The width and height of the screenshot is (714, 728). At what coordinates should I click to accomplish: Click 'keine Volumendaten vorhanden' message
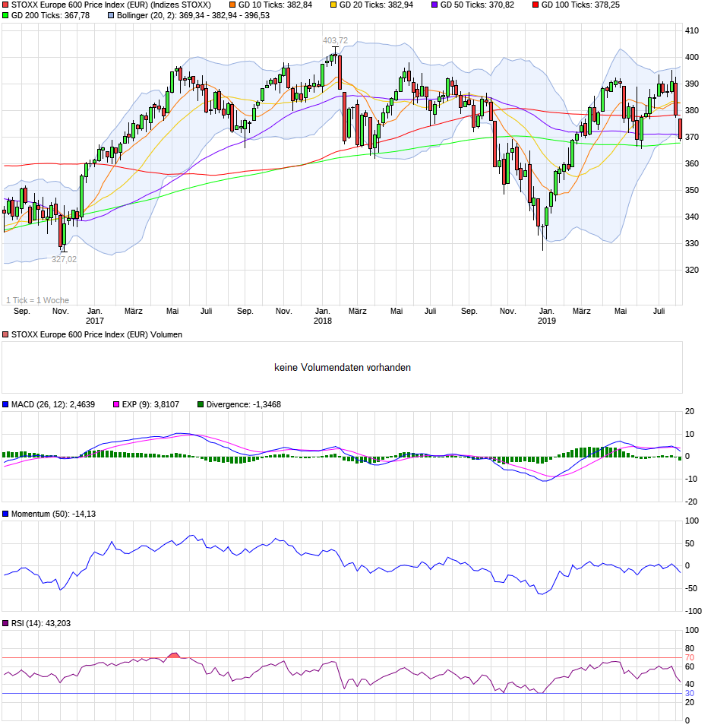(343, 368)
